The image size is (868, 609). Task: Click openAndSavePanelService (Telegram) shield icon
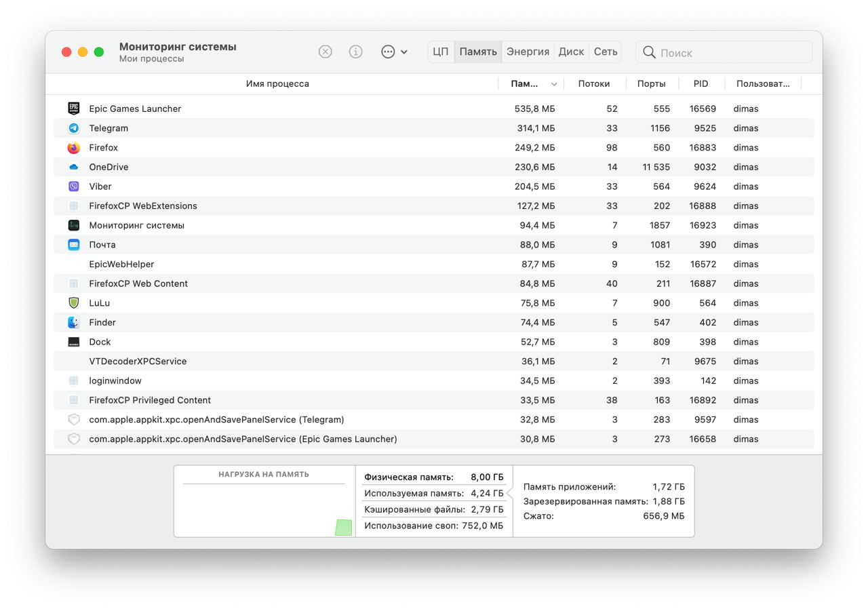[74, 420]
